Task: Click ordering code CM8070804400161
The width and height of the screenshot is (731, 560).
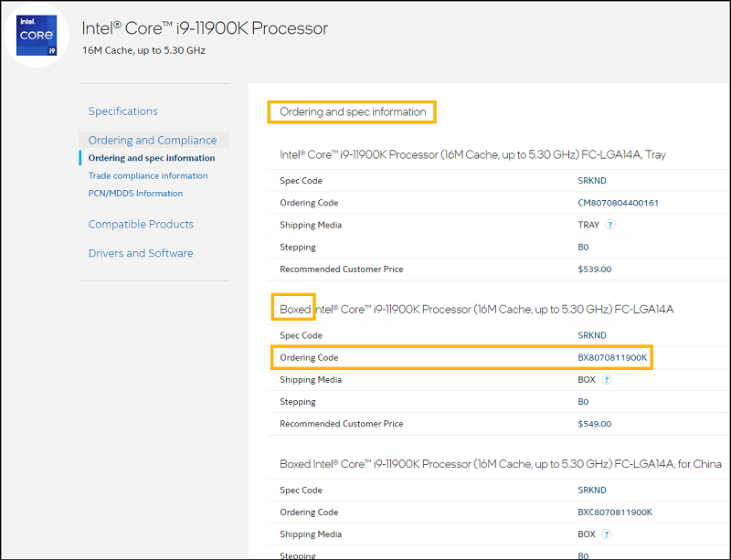Action: (618, 203)
